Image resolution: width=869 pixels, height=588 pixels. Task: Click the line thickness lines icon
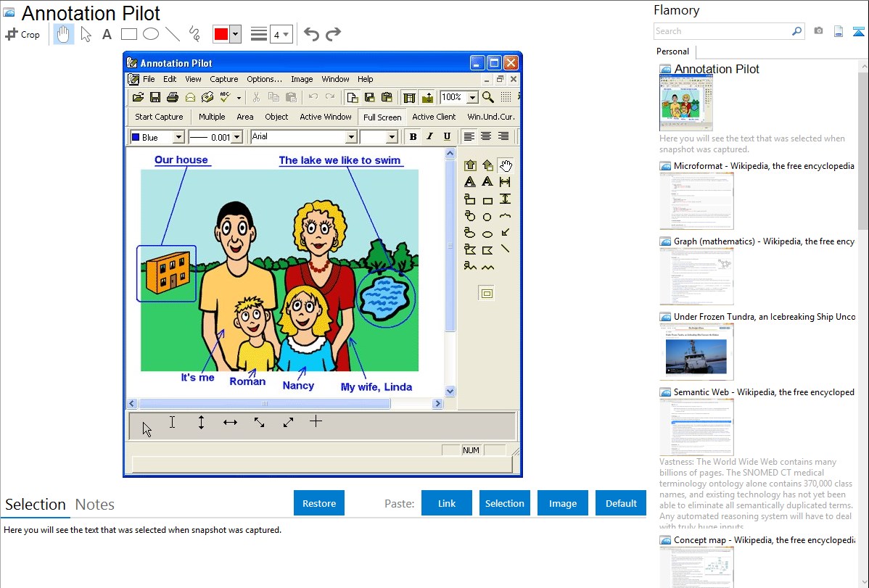coord(259,34)
